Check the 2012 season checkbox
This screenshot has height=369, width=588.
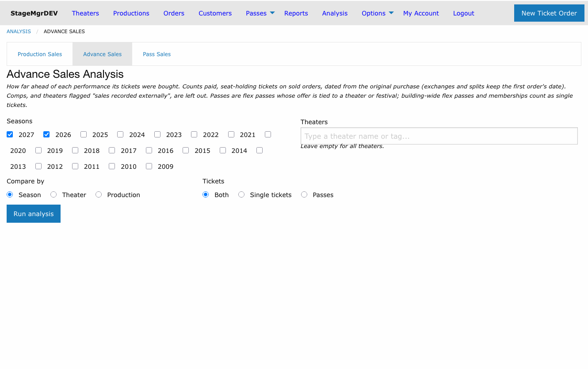38,166
